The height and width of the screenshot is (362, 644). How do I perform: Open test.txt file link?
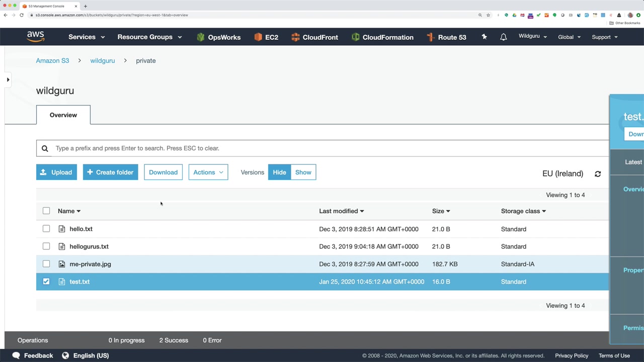pos(79,282)
